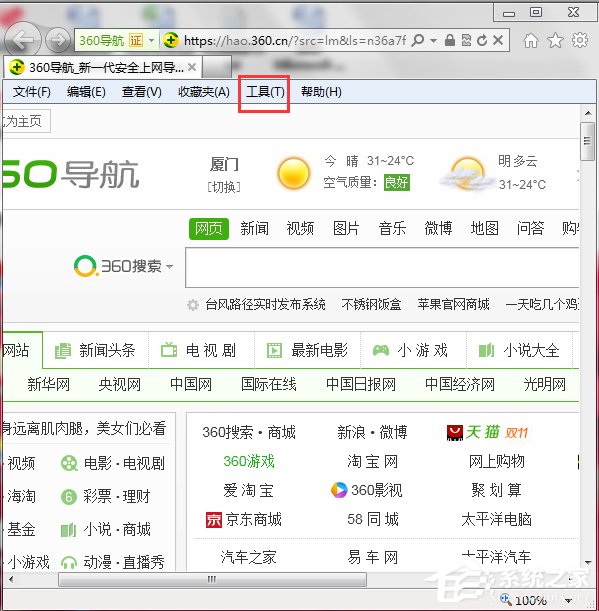Click the vertical scrollbar thumb
The image size is (599, 611).
[x=587, y=141]
